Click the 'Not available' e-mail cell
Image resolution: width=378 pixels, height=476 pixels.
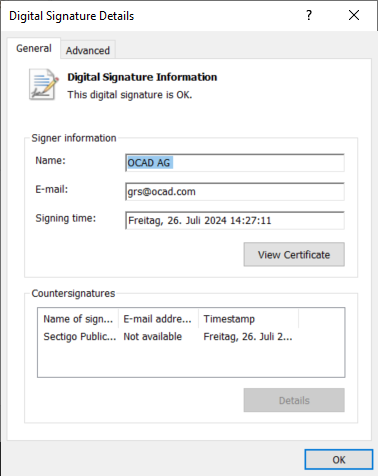153,337
